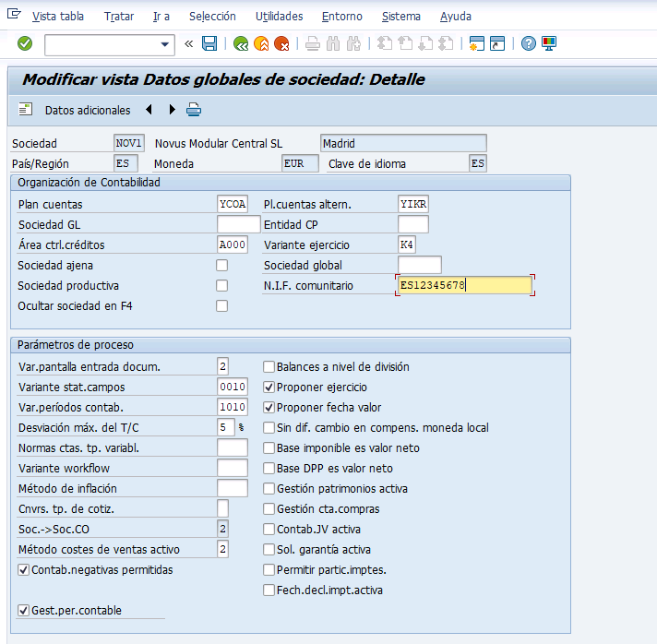This screenshot has height=644, width=657.
Task: Enable Sol. garantía activa checkbox
Action: point(269,549)
